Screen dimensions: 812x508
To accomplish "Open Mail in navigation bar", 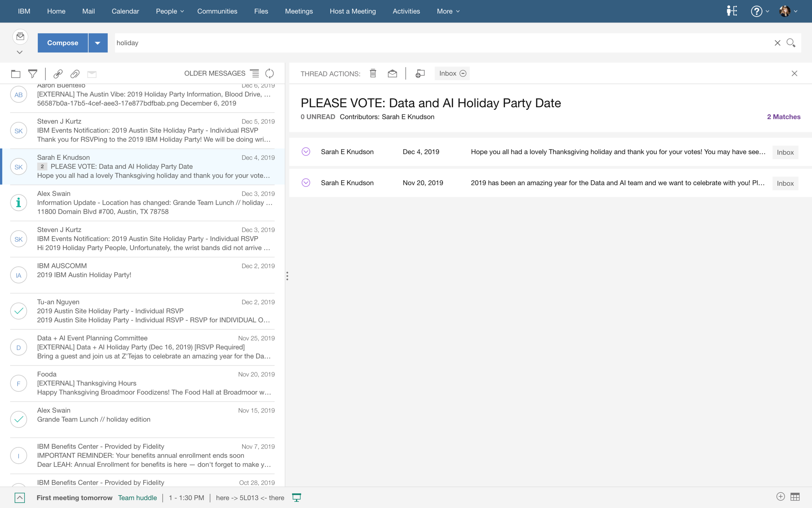I will [x=88, y=11].
